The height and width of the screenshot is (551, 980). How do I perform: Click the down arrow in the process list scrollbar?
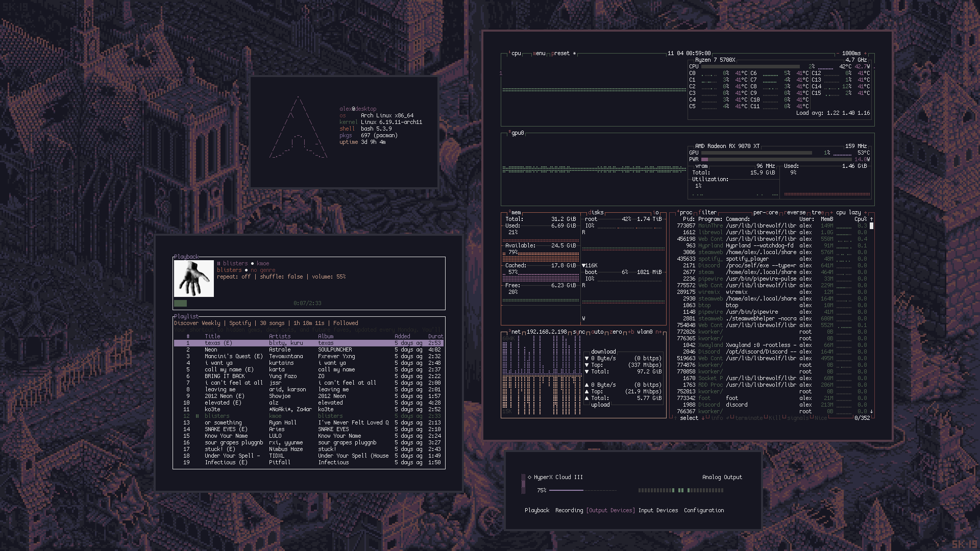click(871, 411)
